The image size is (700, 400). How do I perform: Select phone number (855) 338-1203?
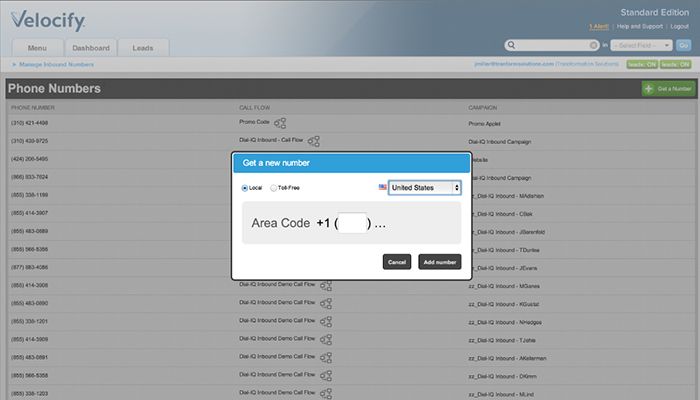click(29, 394)
